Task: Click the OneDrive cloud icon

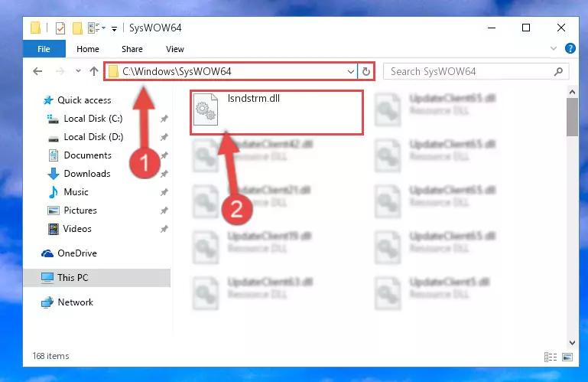Action: tap(47, 253)
